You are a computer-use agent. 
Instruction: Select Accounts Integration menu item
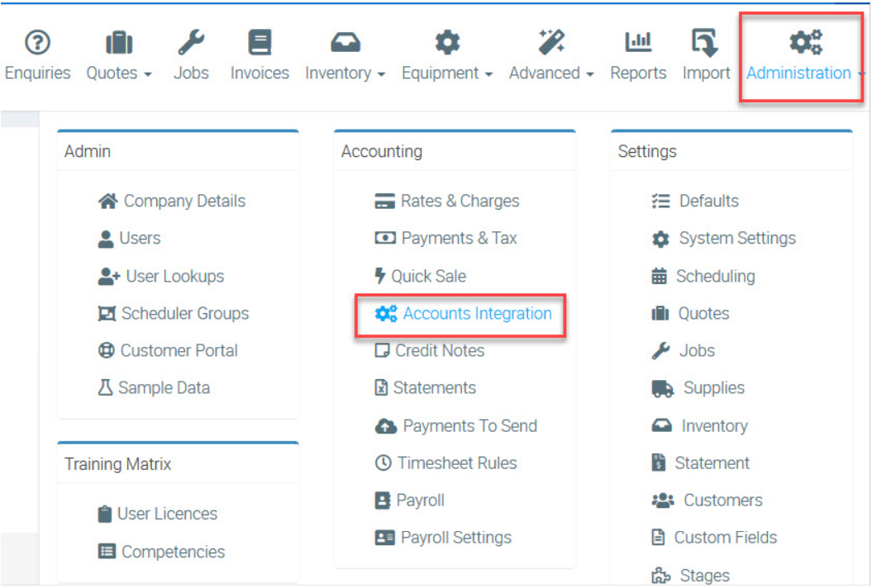pos(477,314)
